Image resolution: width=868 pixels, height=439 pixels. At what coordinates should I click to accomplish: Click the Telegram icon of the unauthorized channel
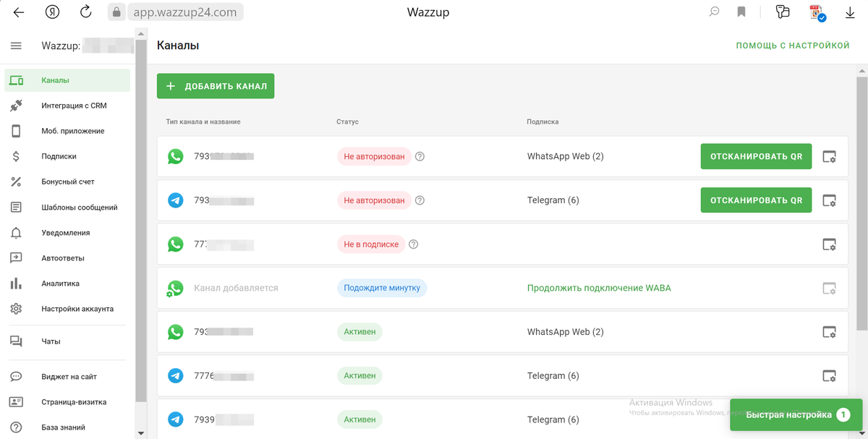click(x=175, y=200)
